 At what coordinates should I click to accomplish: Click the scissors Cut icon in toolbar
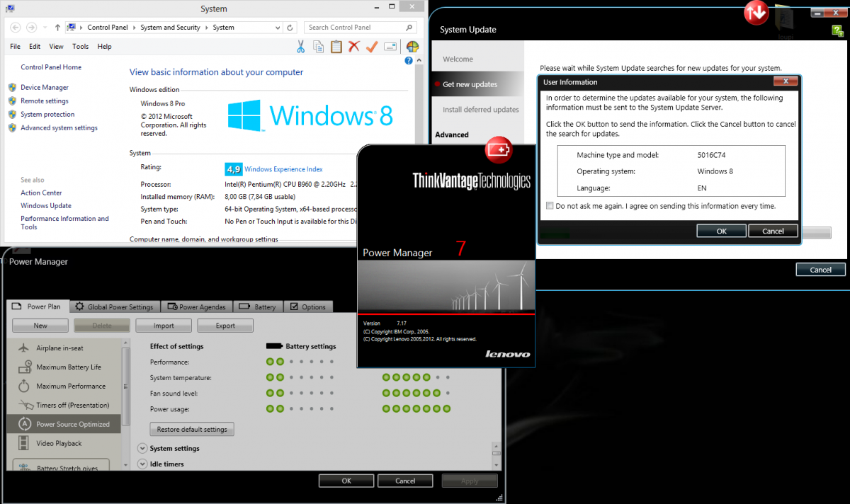point(300,47)
